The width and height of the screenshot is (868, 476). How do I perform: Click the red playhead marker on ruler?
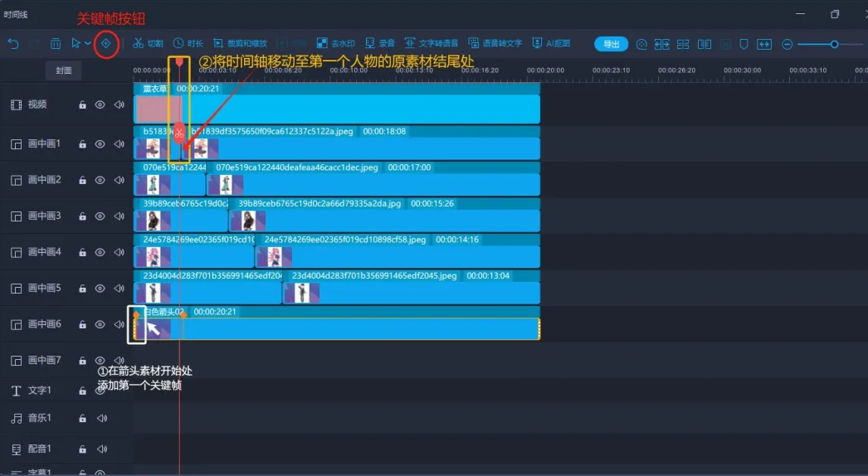point(179,62)
